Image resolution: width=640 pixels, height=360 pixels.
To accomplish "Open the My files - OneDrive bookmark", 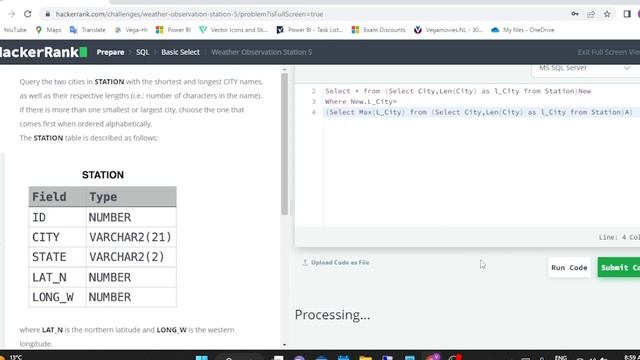I will [523, 30].
